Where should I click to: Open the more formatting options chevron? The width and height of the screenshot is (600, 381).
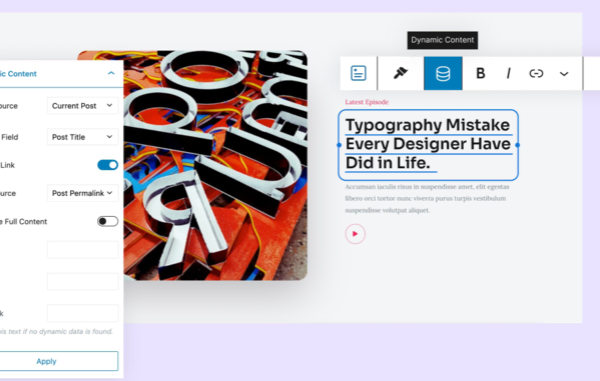564,74
